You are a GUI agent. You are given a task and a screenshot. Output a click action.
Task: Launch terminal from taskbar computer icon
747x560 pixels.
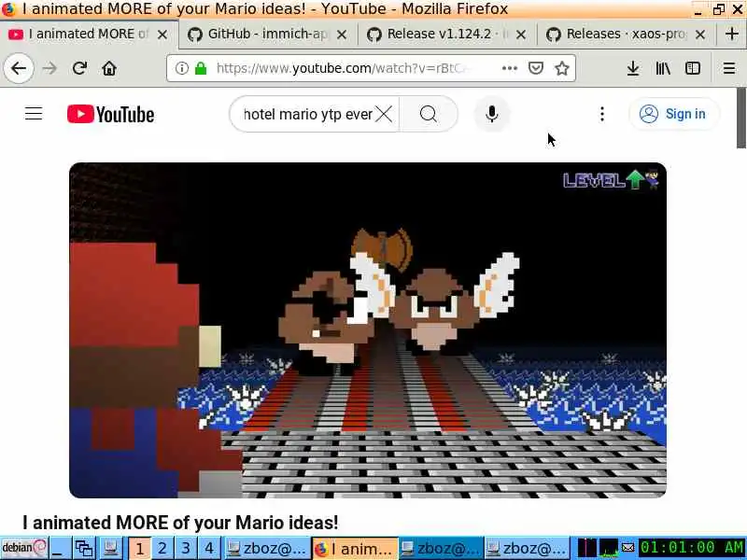[110, 548]
